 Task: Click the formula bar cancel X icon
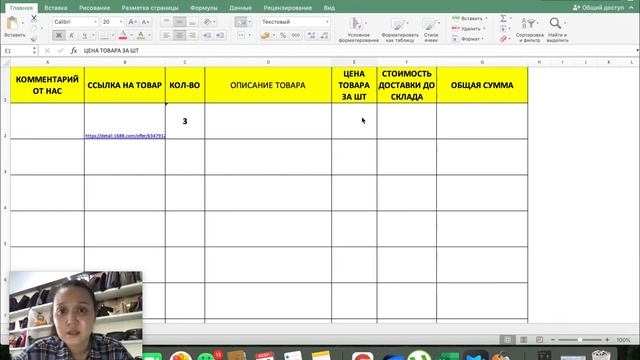(47, 51)
